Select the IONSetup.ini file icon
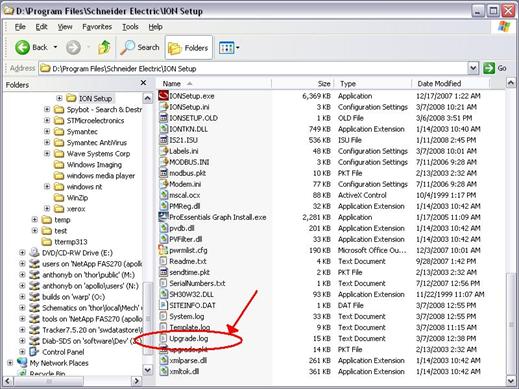The height and width of the screenshot is (389, 519). 164,107
